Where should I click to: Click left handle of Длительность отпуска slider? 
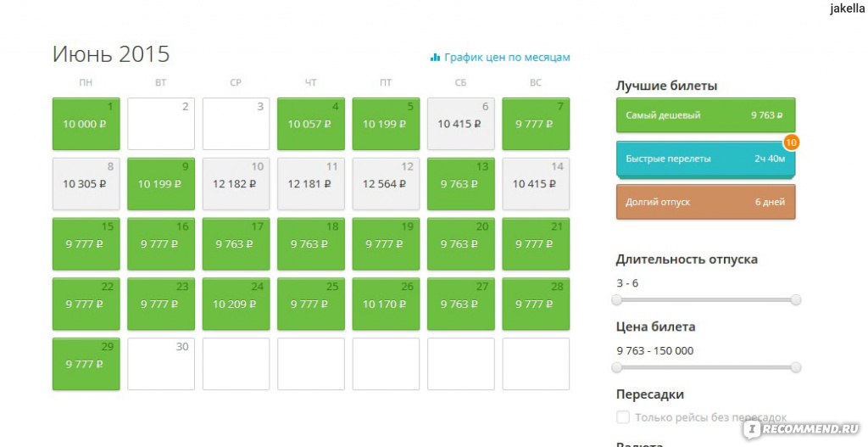617,299
